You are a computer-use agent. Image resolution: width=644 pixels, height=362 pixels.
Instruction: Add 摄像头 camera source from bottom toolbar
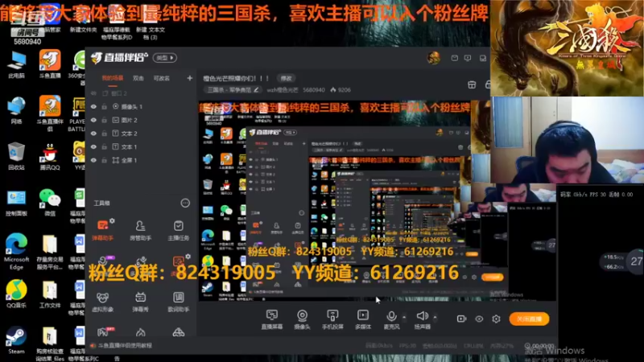click(x=303, y=319)
